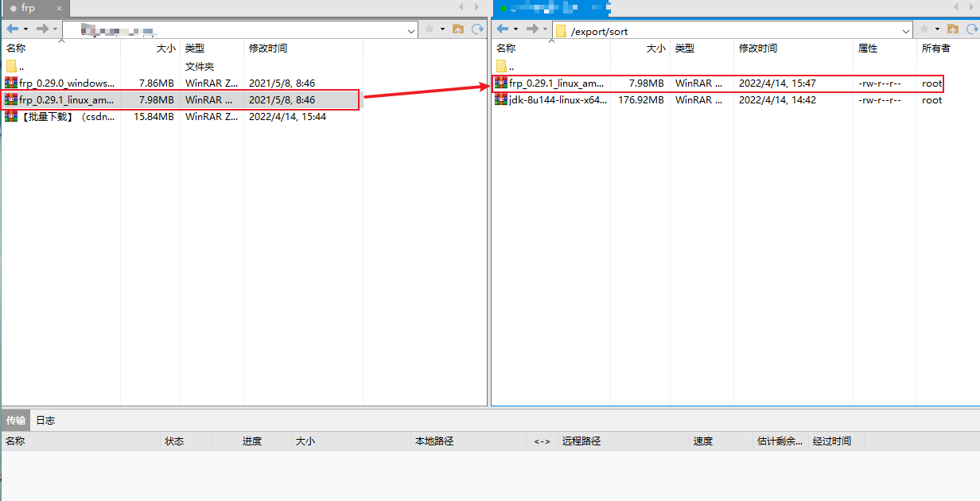Navigate back in the remote pane
980x501 pixels.
click(x=503, y=29)
